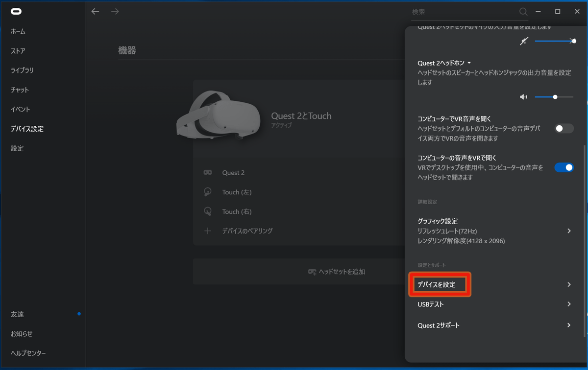The image size is (588, 370).
Task: Click the Touch (右) controller icon
Action: point(208,211)
